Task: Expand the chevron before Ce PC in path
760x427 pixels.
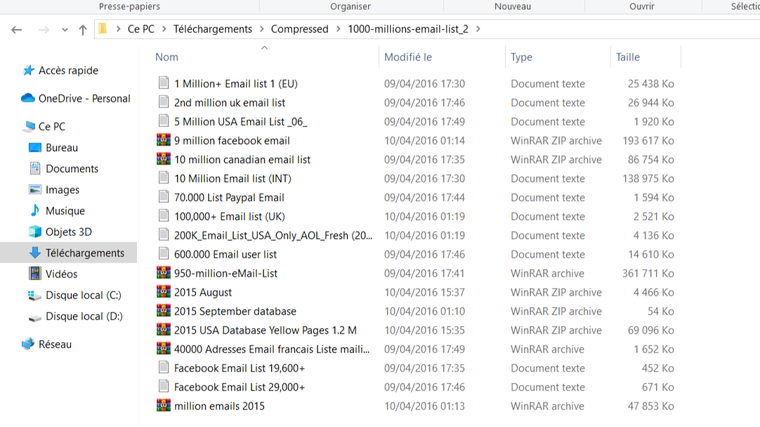Action: [x=118, y=29]
